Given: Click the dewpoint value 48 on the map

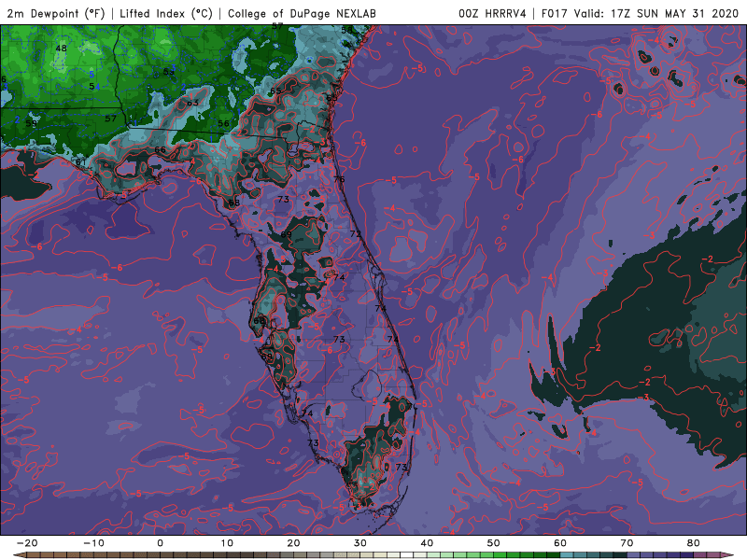Looking at the screenshot, I should 61,49.
